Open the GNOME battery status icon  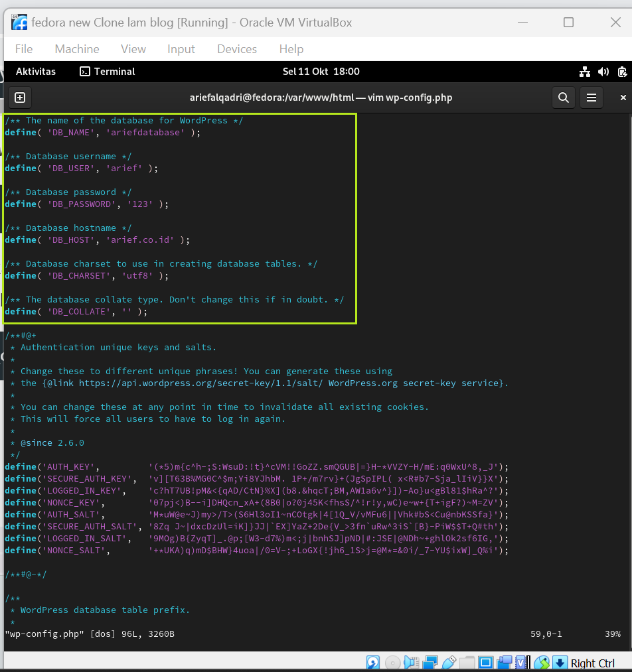(622, 72)
